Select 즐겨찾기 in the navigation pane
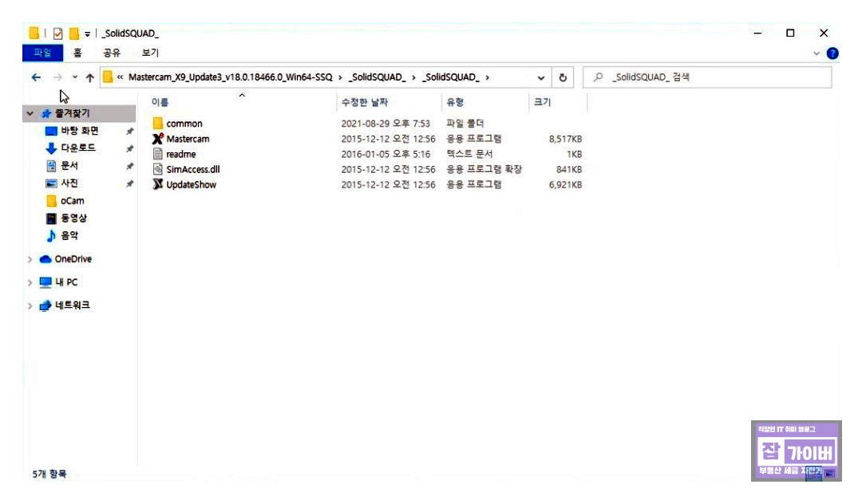The image size is (862, 504). [x=72, y=113]
